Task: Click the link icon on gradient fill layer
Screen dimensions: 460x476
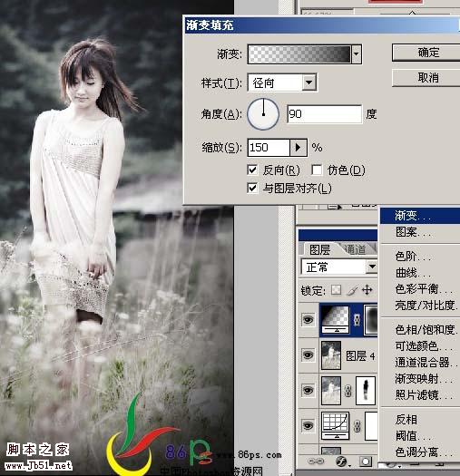Action: pyautogui.click(x=357, y=320)
